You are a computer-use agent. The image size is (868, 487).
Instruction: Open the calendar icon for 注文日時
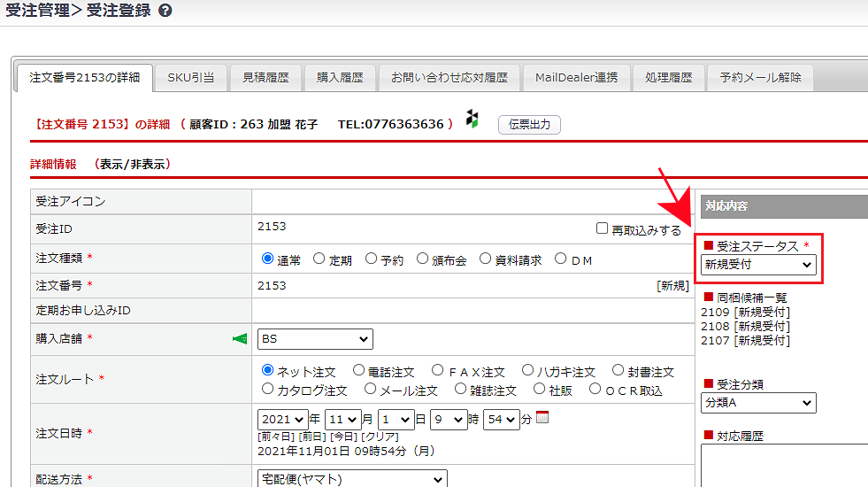pyautogui.click(x=542, y=417)
